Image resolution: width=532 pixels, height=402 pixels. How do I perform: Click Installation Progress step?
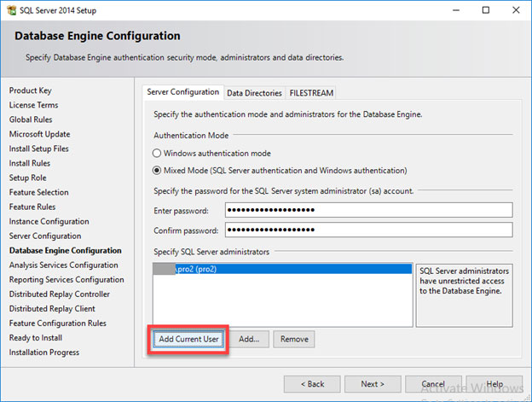pyautogui.click(x=44, y=352)
